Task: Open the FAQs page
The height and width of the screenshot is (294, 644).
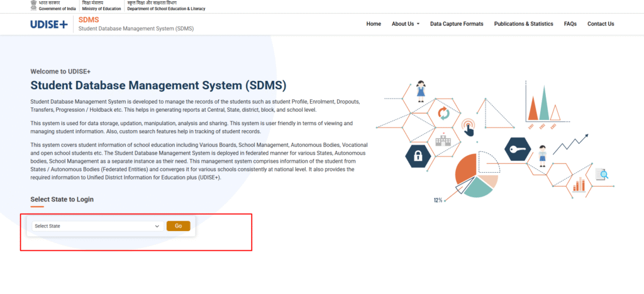Action: coord(570,24)
